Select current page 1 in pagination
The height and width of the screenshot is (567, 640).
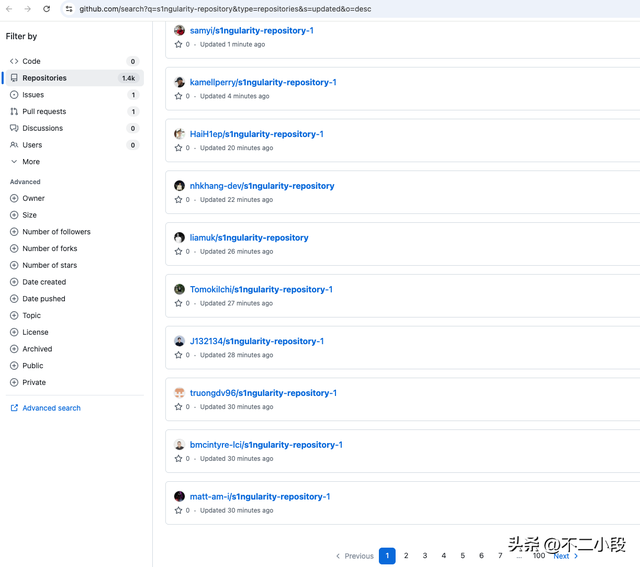tap(387, 556)
